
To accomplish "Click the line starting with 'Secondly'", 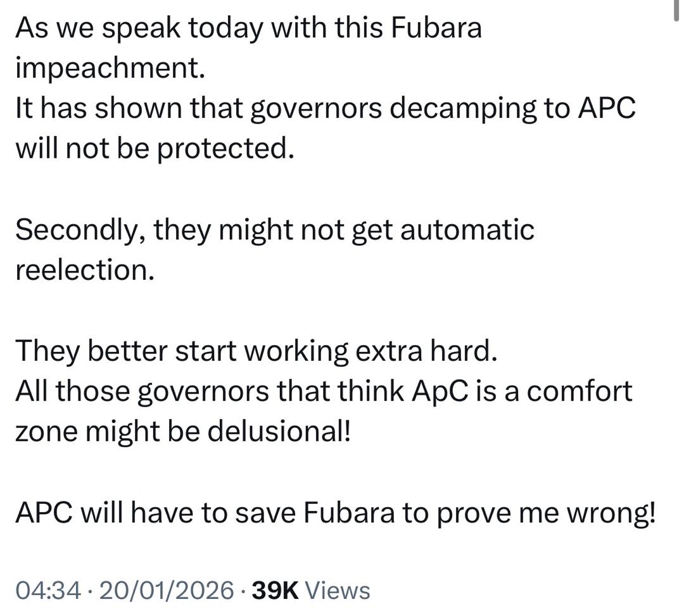I will pyautogui.click(x=274, y=230).
